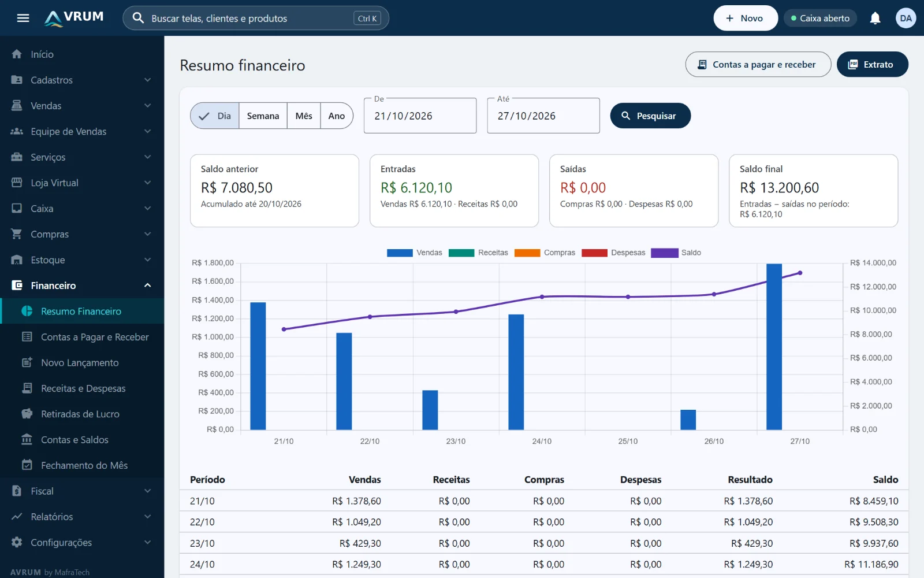This screenshot has height=578, width=924.
Task: Expand the Serviços menu
Action: pyautogui.click(x=82, y=157)
